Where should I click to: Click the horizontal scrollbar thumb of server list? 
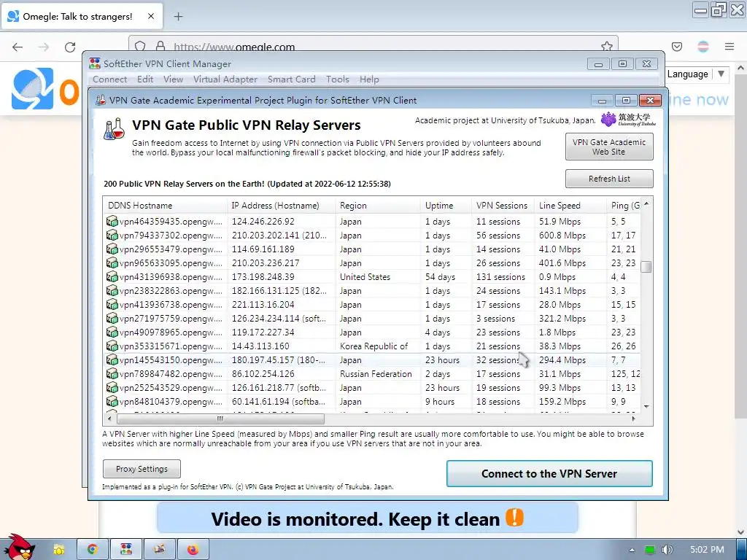220,419
